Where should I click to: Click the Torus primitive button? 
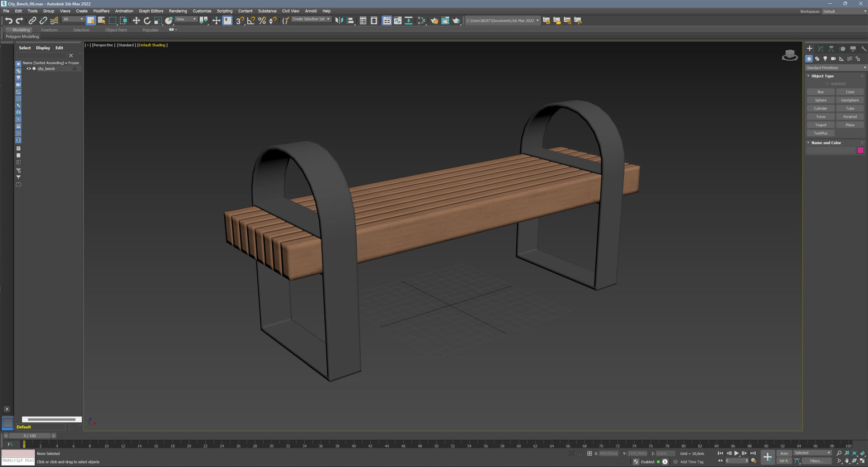(x=821, y=117)
